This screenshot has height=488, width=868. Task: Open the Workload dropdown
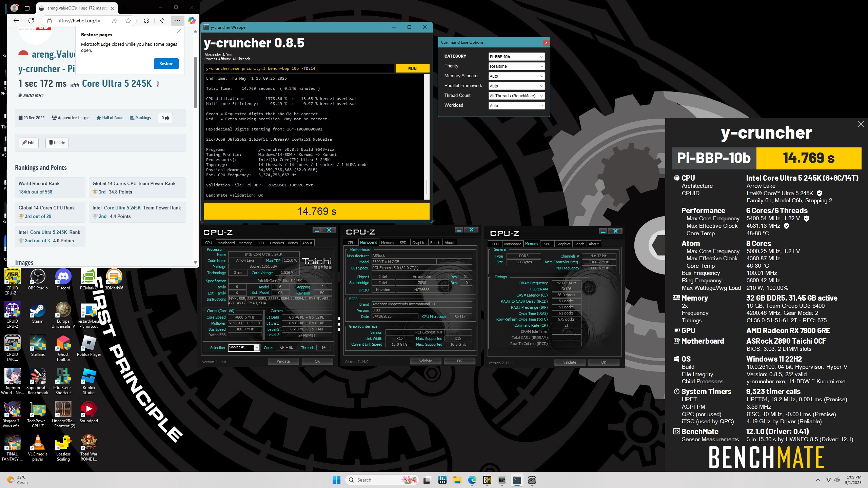(x=516, y=105)
